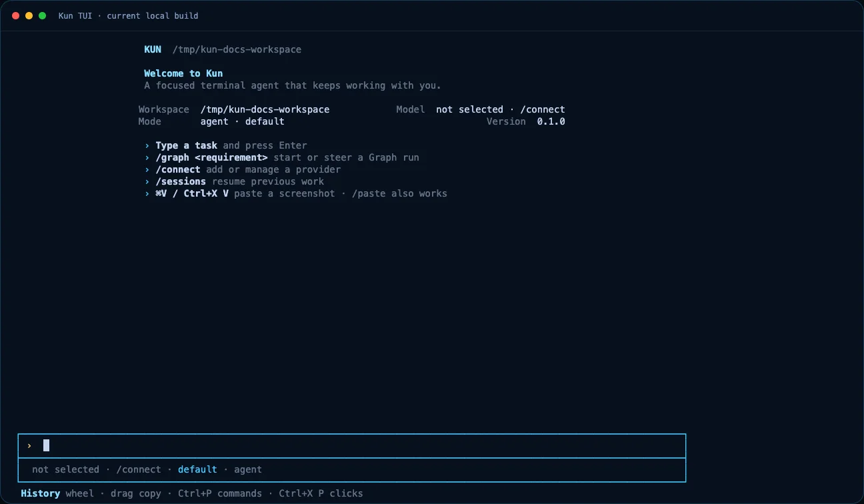
Task: Click '/connect' in the bottom status line
Action: tap(139, 469)
